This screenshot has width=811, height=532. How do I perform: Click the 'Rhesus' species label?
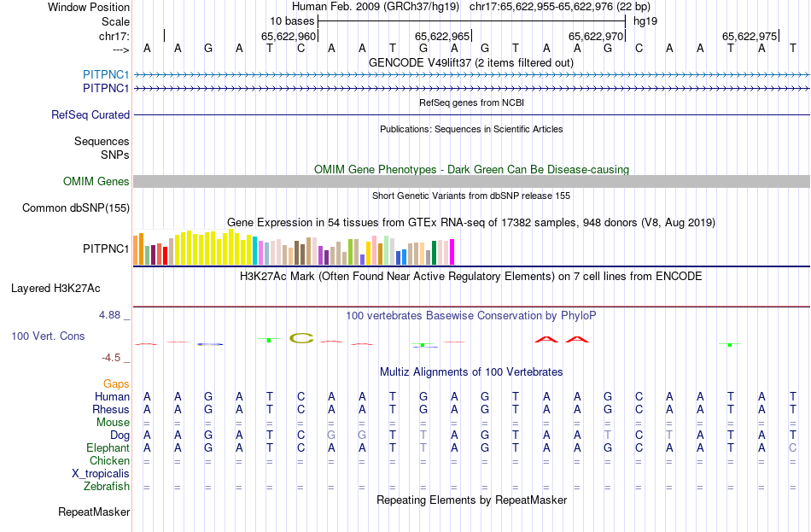click(x=111, y=409)
